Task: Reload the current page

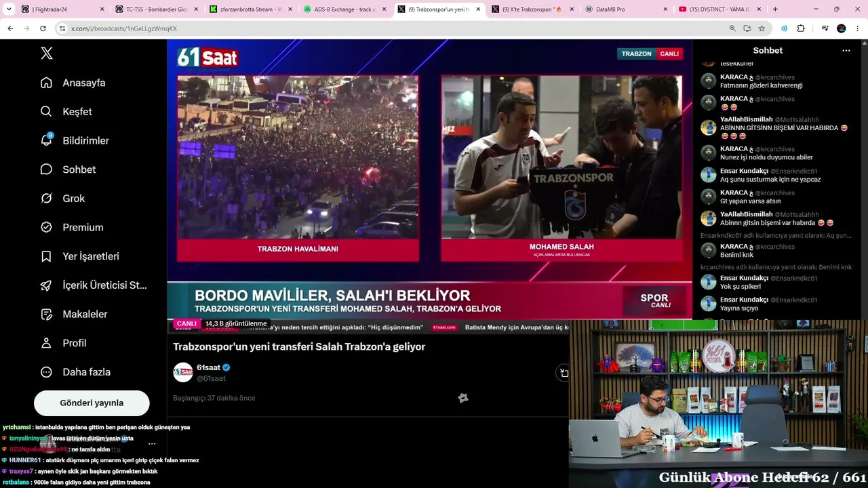Action: [x=43, y=28]
